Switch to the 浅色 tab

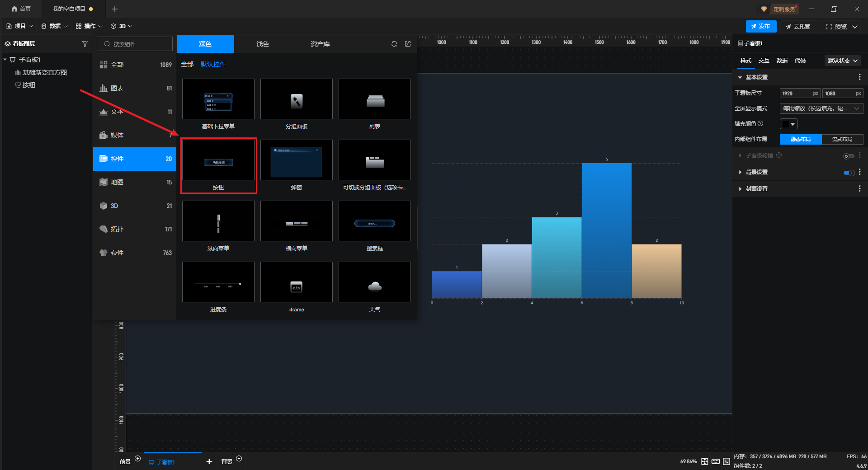pyautogui.click(x=263, y=44)
